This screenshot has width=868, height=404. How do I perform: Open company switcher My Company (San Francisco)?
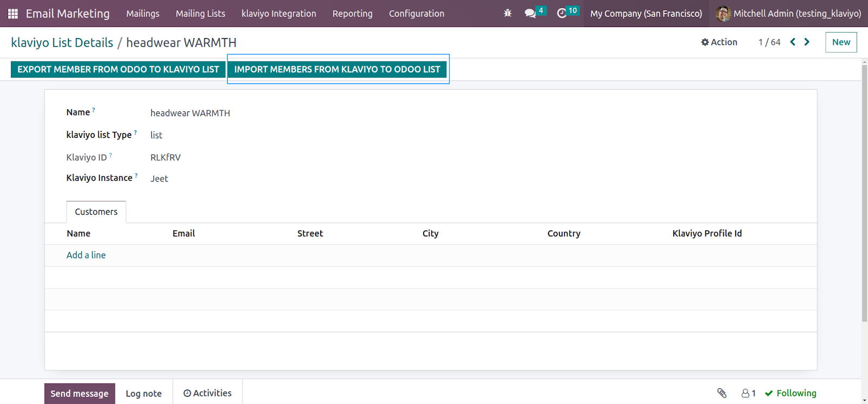[x=646, y=14]
